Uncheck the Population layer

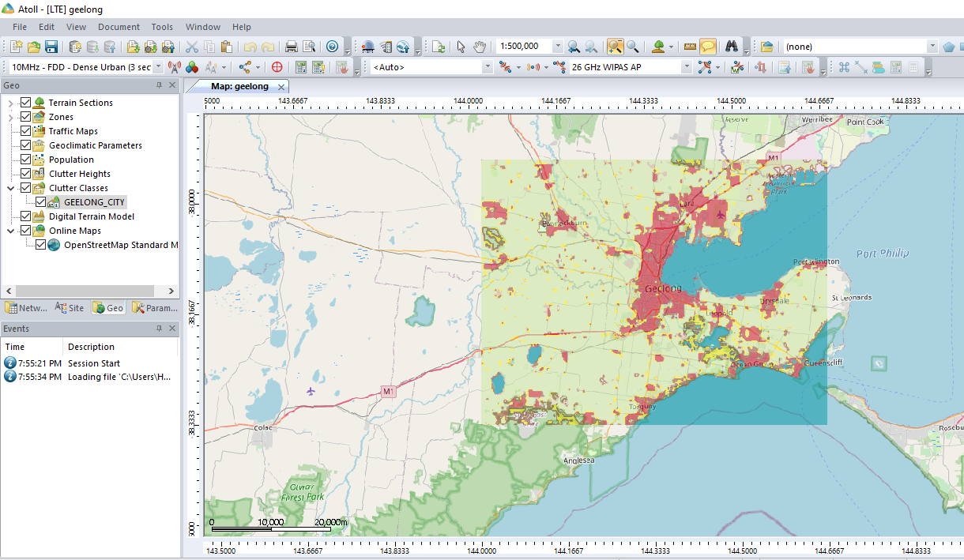coord(27,159)
